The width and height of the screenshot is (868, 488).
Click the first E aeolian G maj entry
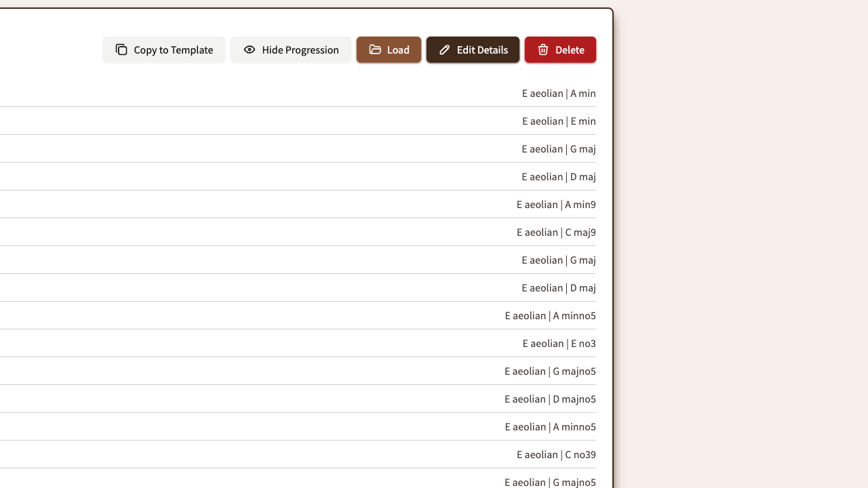pos(558,149)
